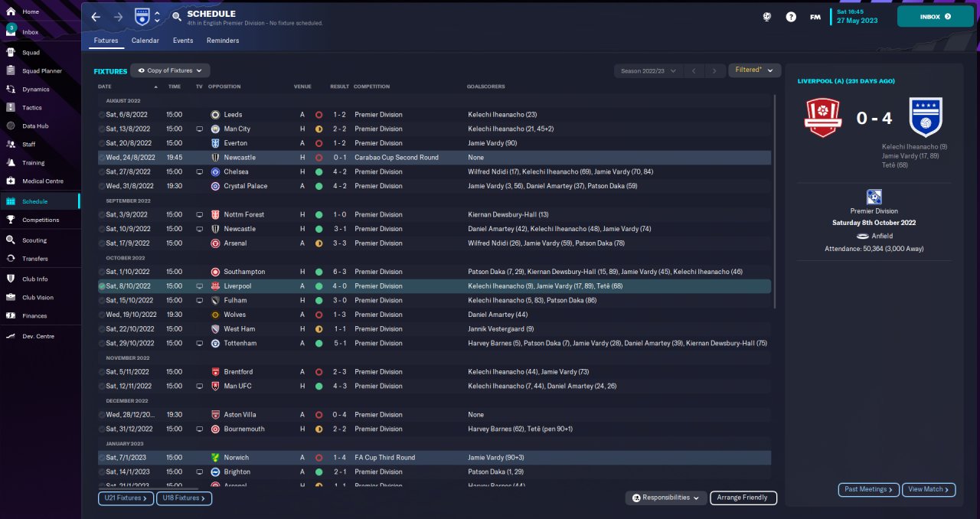Screen dimensions: 980x519
Task: Click the Liverpool crest in match panel
Action: 822,118
